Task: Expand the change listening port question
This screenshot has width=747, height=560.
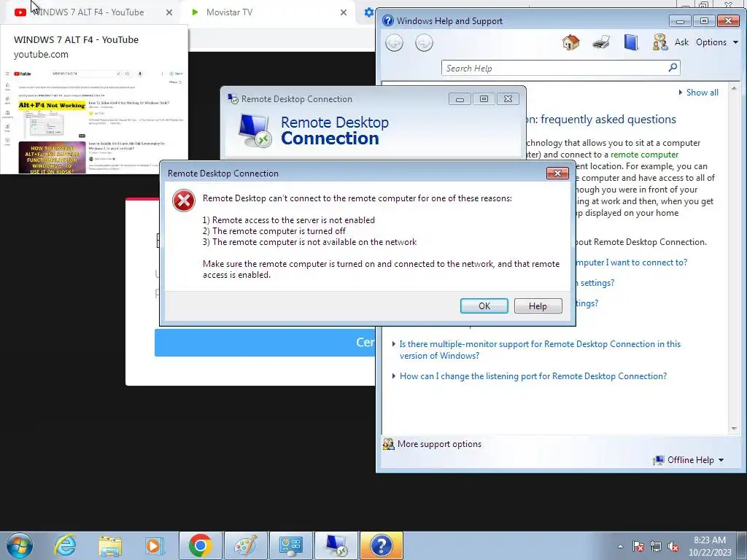Action: (533, 376)
